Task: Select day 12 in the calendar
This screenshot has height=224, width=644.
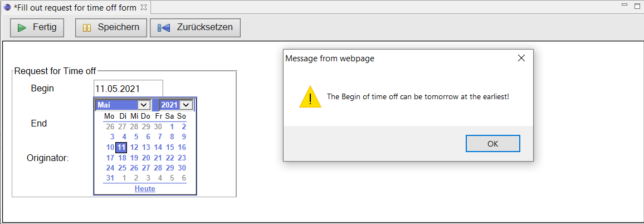Action: coord(134,147)
